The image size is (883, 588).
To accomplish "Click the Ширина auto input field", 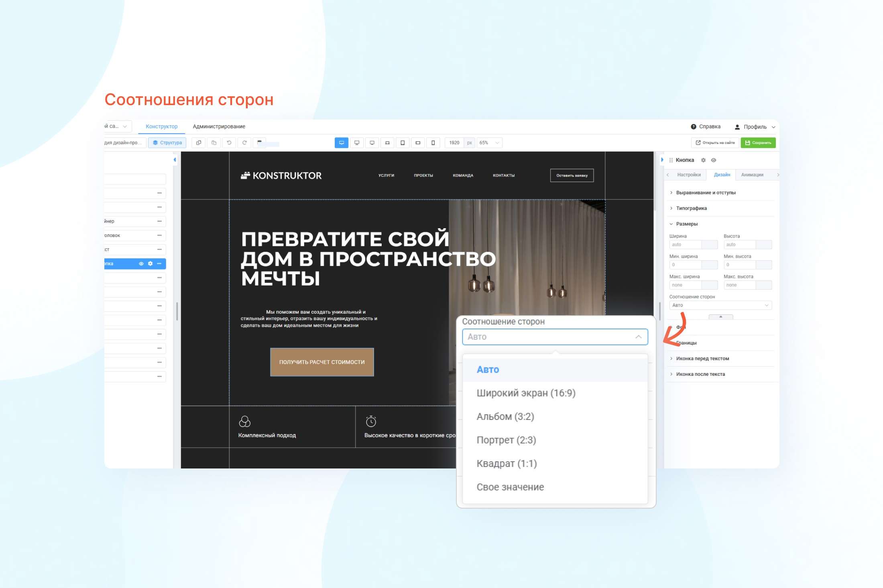I will point(685,245).
